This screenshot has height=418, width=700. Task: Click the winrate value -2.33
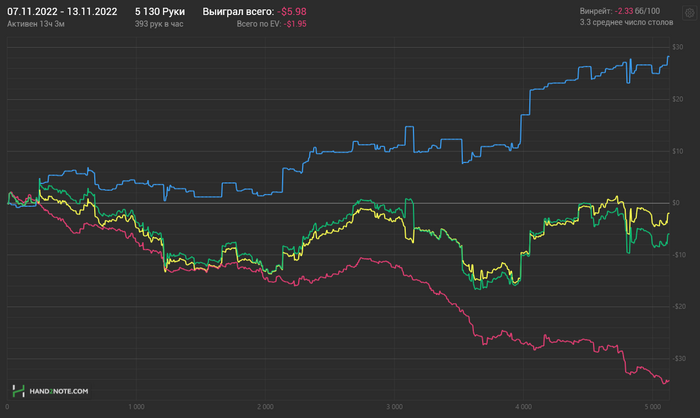(624, 11)
